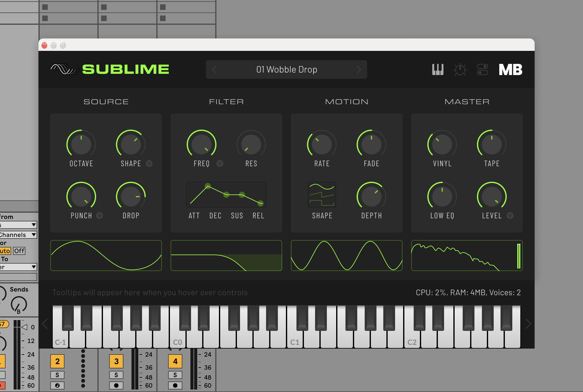The image size is (583, 392).
Task: Click the MB brand logo
Action: (x=510, y=69)
